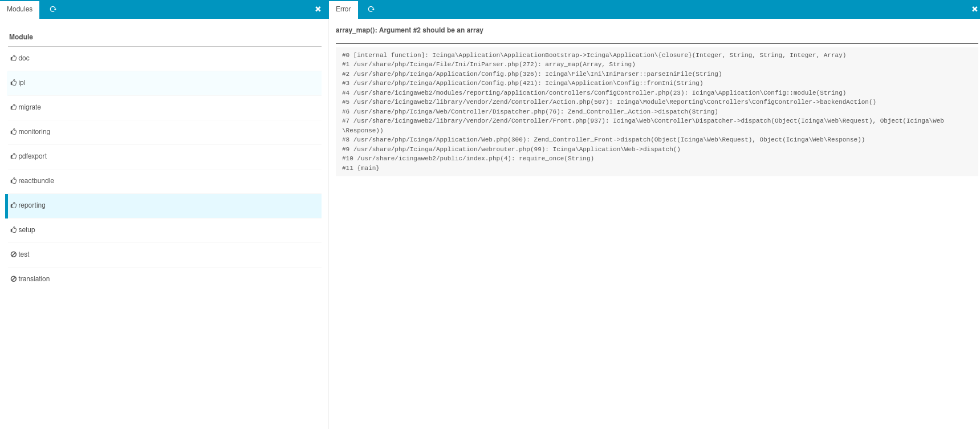Image resolution: width=980 pixels, height=429 pixels.
Task: Click the disabled icon beside translation
Action: (x=14, y=279)
